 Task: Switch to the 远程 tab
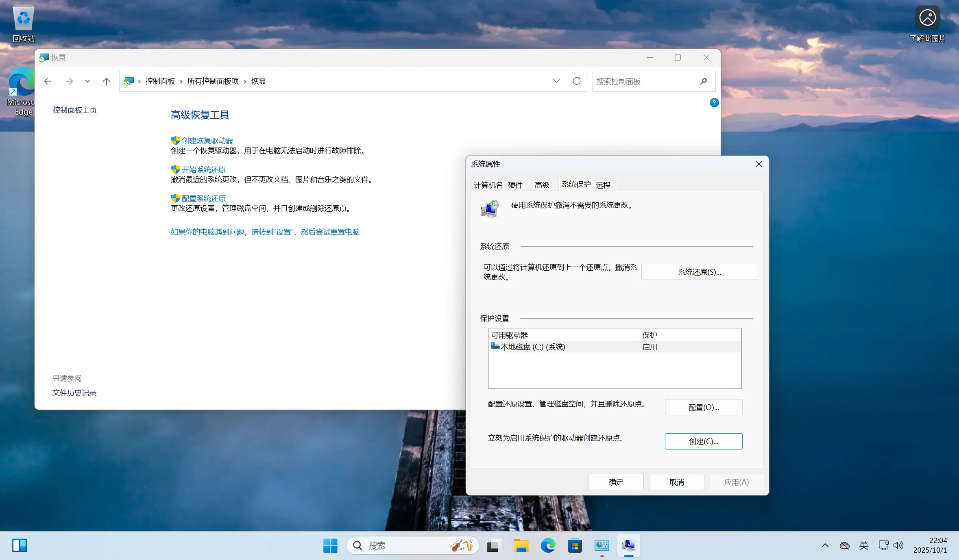click(603, 185)
